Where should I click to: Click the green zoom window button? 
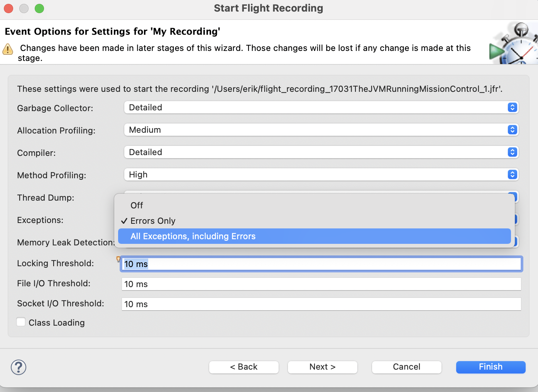tap(39, 8)
